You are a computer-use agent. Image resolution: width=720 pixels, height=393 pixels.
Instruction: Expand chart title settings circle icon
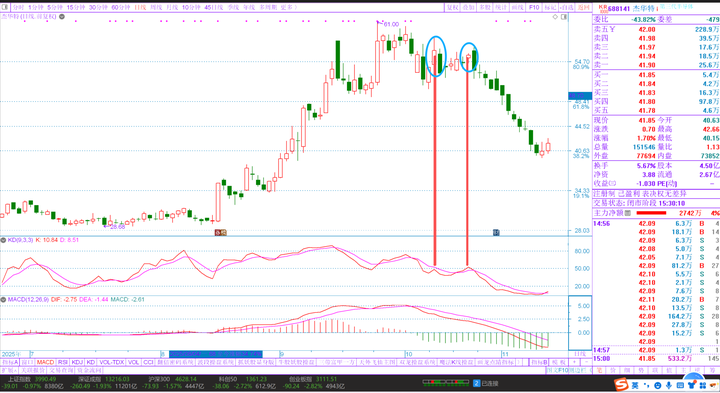tap(62, 17)
